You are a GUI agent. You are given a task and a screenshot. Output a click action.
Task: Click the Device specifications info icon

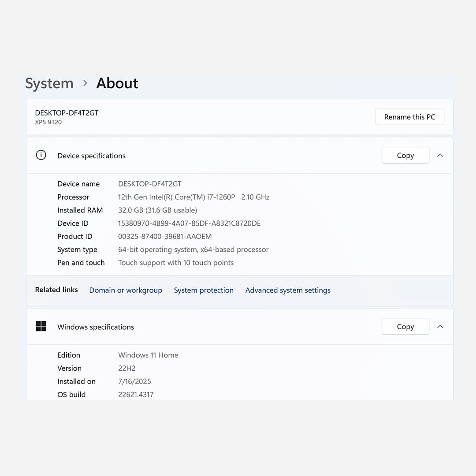41,155
